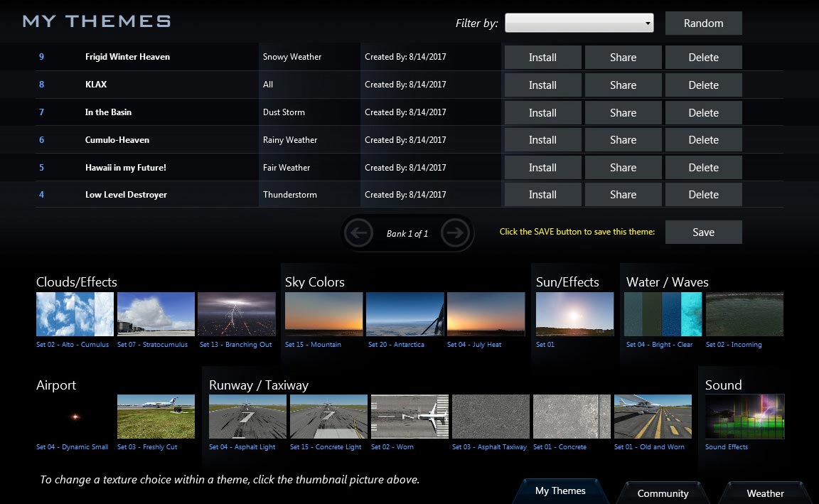
Task: Delete the Low Level Destroyer theme
Action: point(703,194)
